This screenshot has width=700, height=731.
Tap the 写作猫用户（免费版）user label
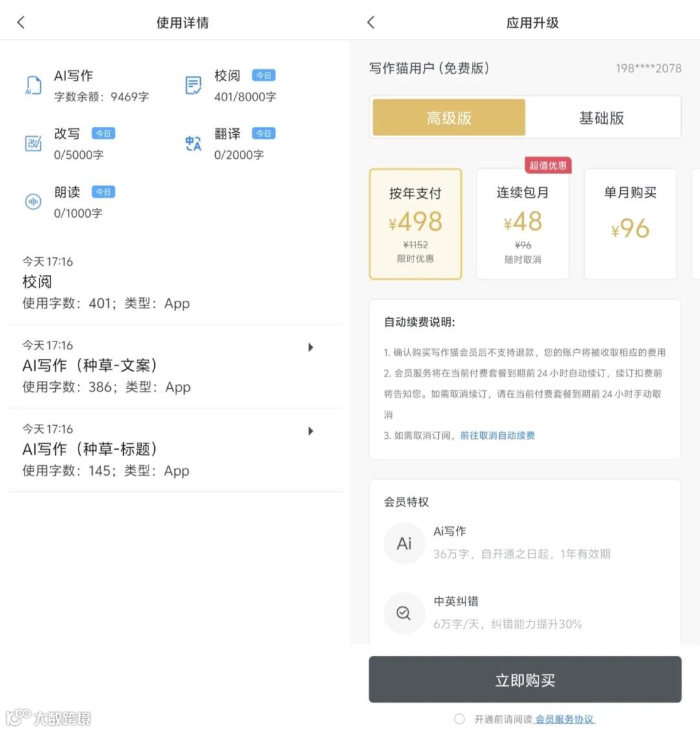(x=429, y=68)
